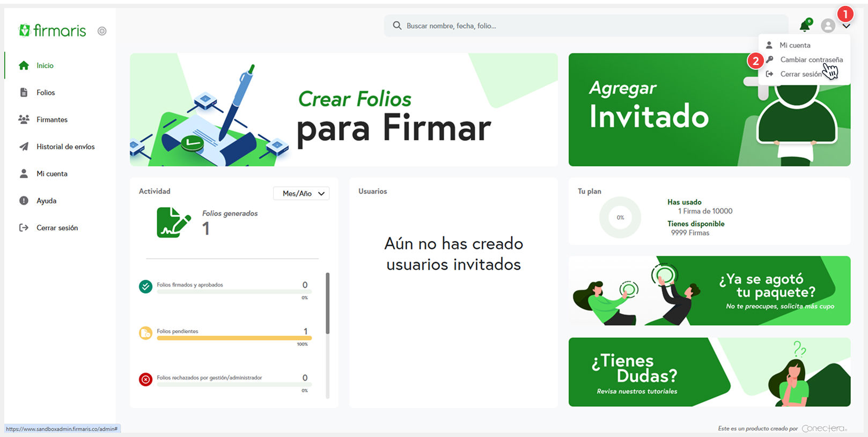Click "Folios rechazados por gestión/administrador" label
868x437 pixels.
[x=209, y=378]
